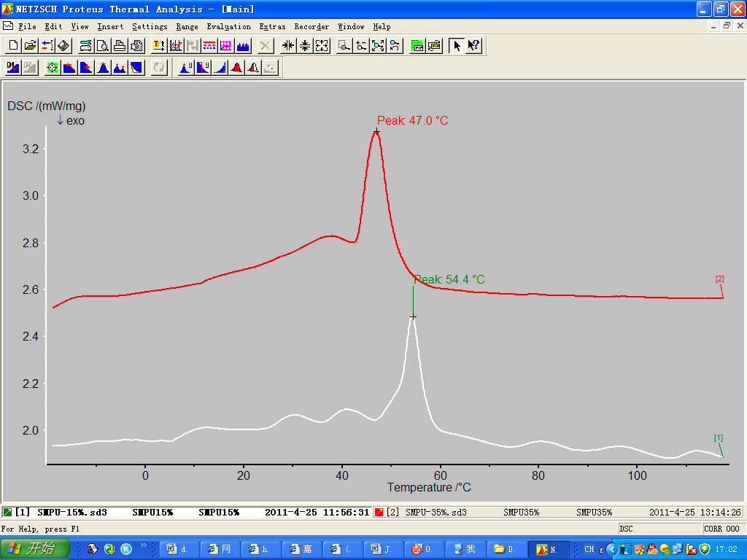
Task: Open a file with the folder icon
Action: (30, 46)
